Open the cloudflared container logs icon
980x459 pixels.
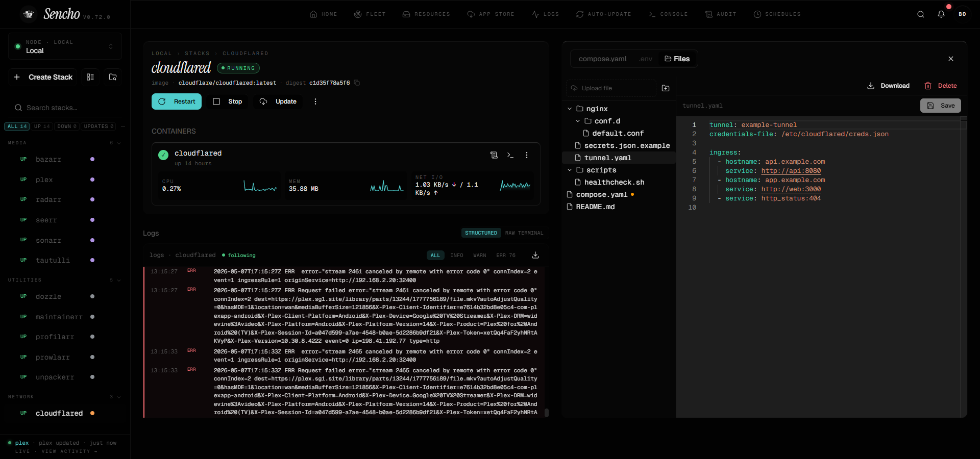(x=494, y=155)
